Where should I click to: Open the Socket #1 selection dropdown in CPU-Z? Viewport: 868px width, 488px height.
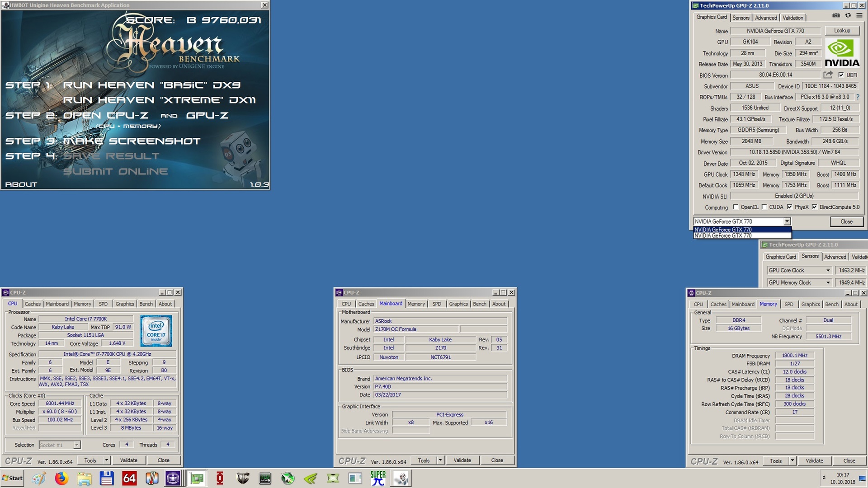tap(77, 445)
